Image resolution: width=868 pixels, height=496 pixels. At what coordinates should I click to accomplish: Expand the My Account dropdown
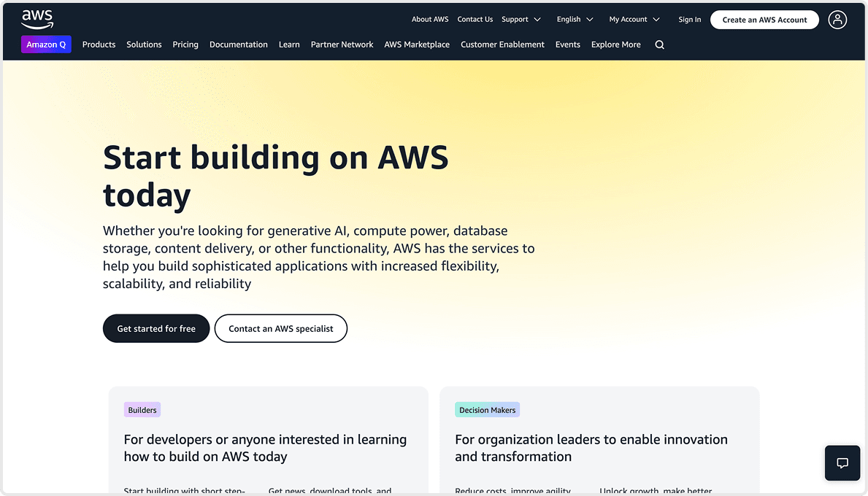(x=634, y=20)
